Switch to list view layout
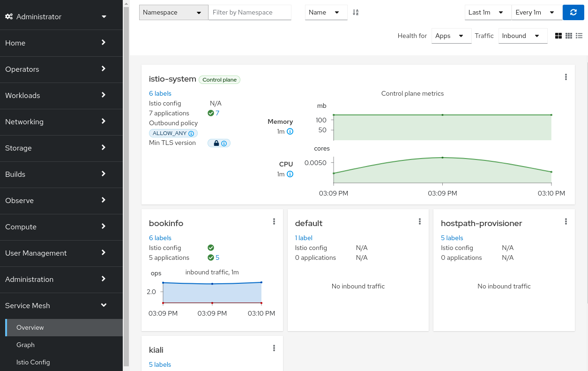588x371 pixels. [x=579, y=36]
